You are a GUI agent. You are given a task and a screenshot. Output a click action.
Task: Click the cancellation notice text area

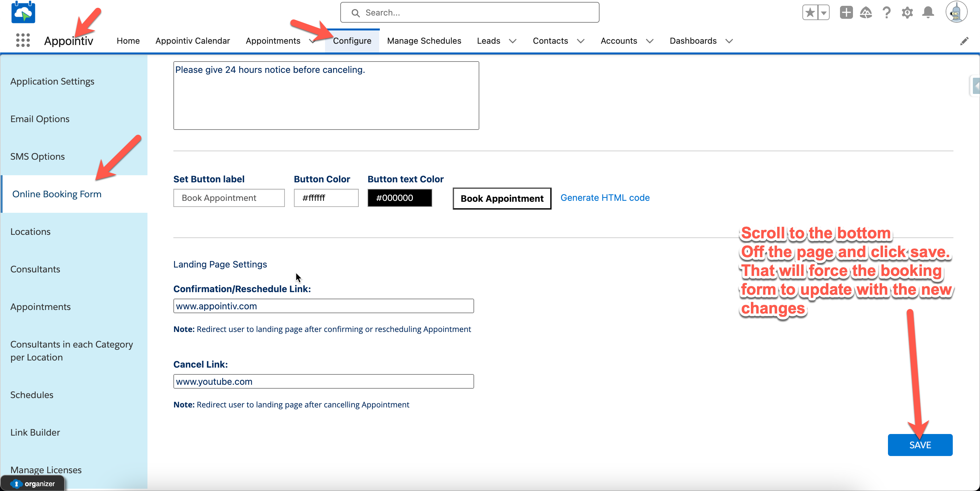click(x=326, y=96)
